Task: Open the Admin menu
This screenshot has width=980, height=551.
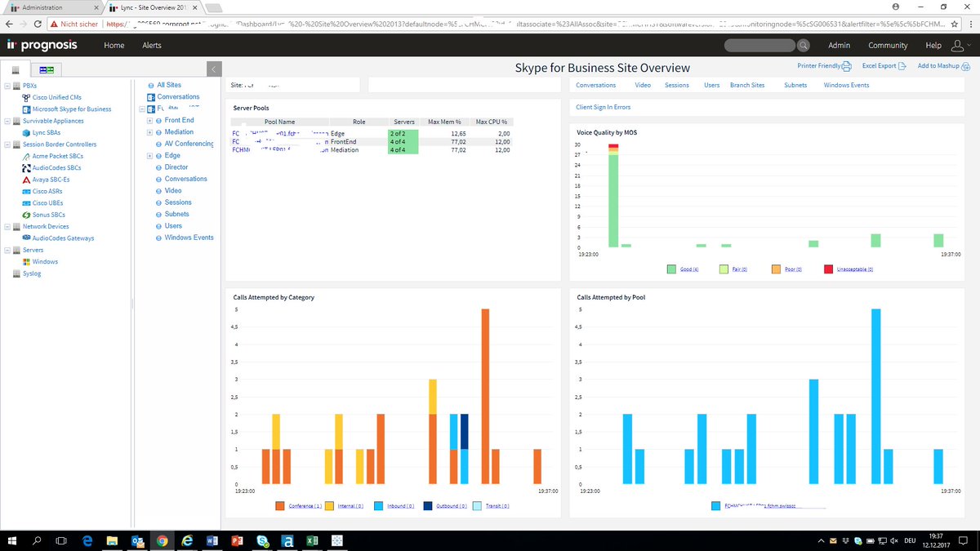Action: click(839, 46)
